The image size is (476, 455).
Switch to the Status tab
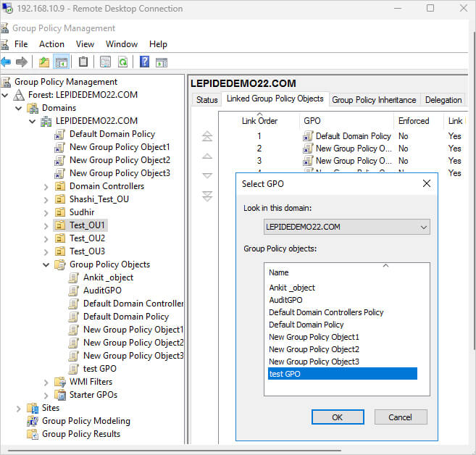tap(206, 99)
